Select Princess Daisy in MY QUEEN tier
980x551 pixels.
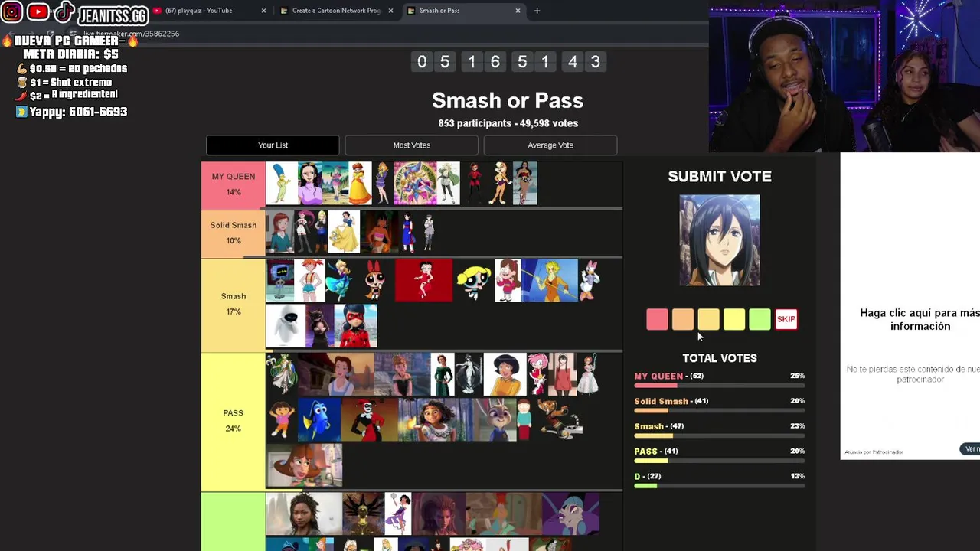[x=360, y=184]
